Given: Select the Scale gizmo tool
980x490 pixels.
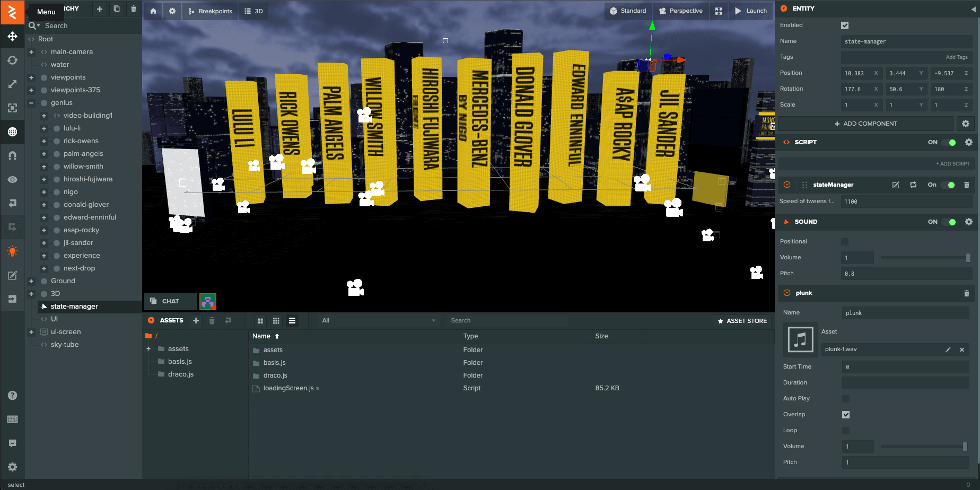Looking at the screenshot, I should [12, 84].
